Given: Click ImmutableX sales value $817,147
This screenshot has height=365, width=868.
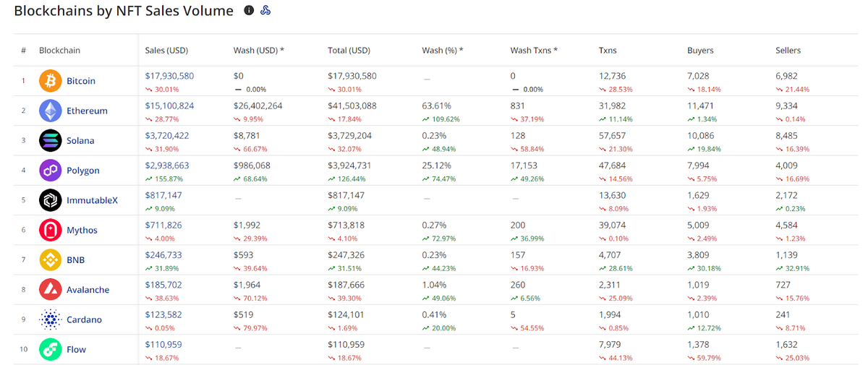Looking at the screenshot, I should [x=163, y=195].
